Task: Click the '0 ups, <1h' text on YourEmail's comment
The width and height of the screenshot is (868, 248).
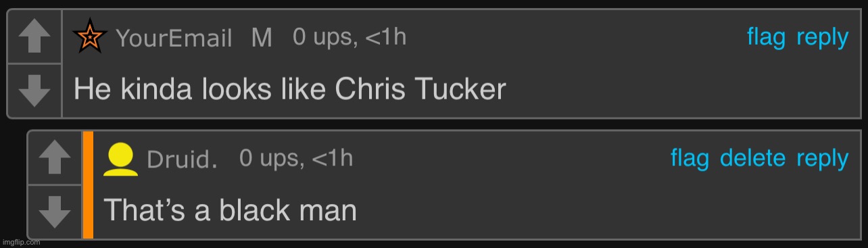Action: (x=349, y=37)
